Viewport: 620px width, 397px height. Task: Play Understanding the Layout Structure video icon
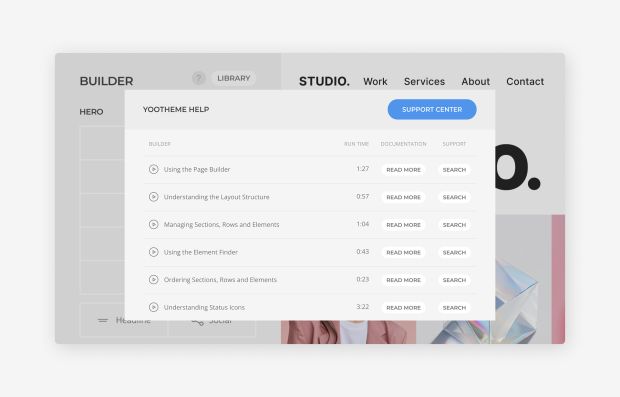[153, 197]
